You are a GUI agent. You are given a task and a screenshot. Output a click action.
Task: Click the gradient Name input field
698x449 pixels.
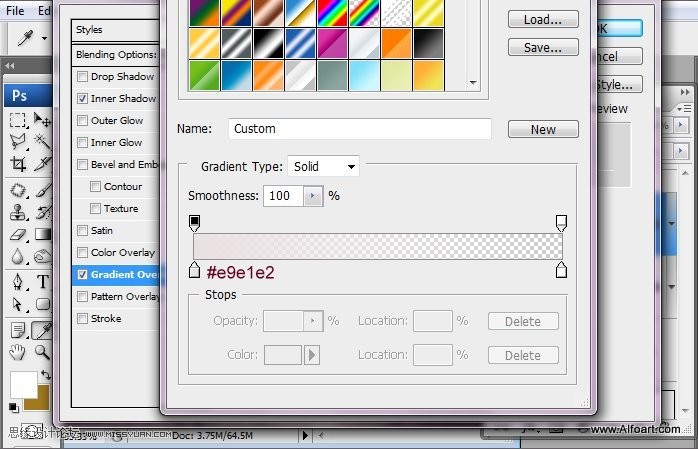click(x=360, y=129)
